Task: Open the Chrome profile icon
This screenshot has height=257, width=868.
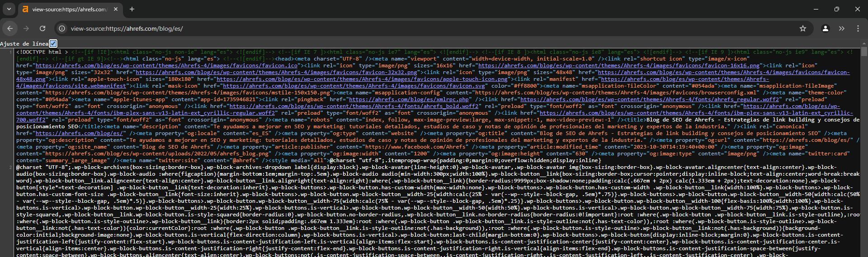Action: 825,28
